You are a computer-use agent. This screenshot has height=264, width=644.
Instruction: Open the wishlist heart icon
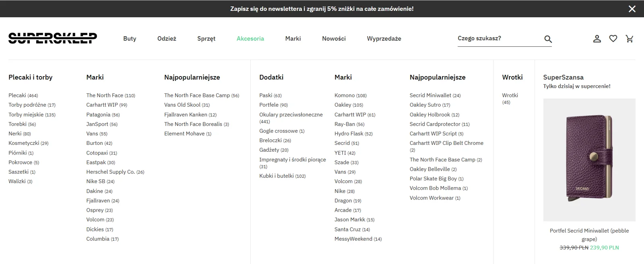point(613,39)
